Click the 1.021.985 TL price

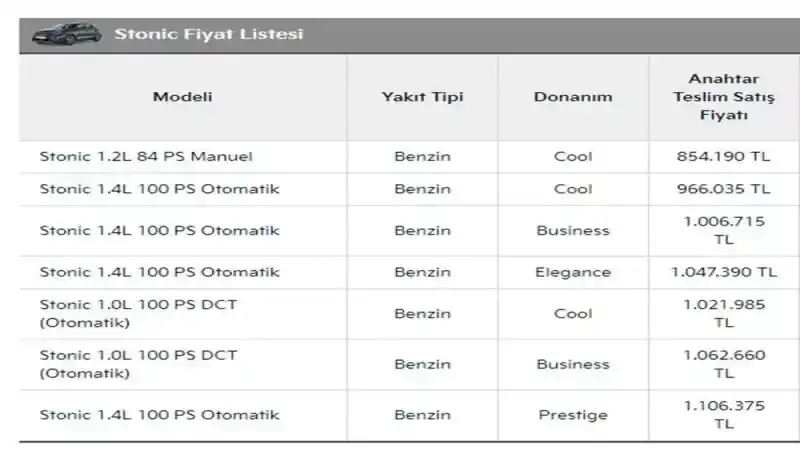(724, 313)
